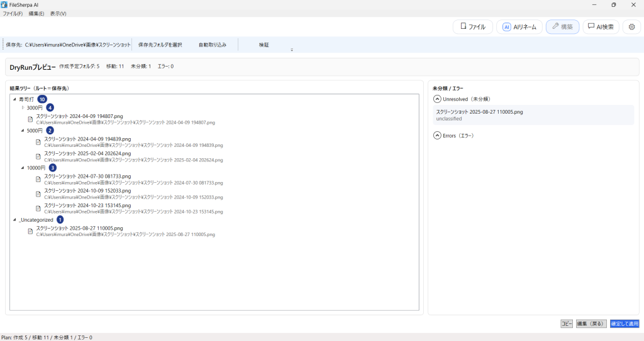Open the 表示(V) menu
Image resolution: width=644 pixels, height=341 pixels.
pyautogui.click(x=58, y=13)
